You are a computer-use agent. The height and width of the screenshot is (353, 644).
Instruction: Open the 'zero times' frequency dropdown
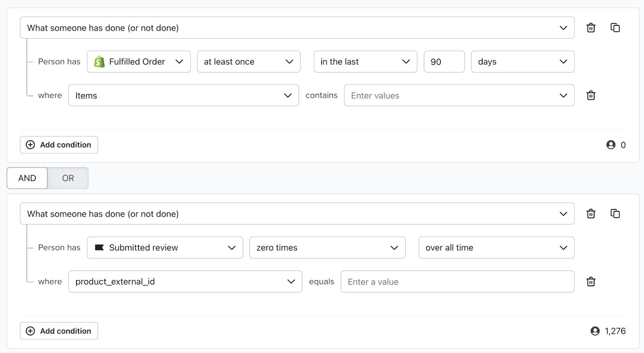[x=327, y=248]
